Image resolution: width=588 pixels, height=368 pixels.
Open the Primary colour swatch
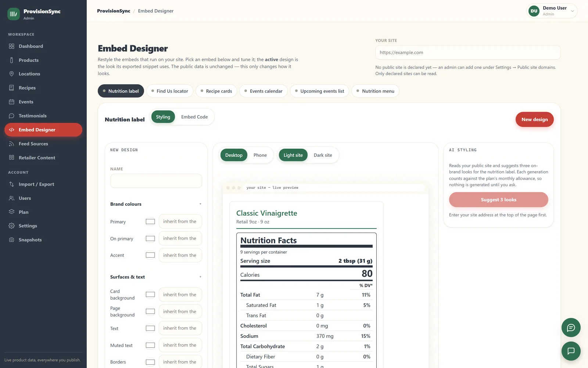point(150,222)
